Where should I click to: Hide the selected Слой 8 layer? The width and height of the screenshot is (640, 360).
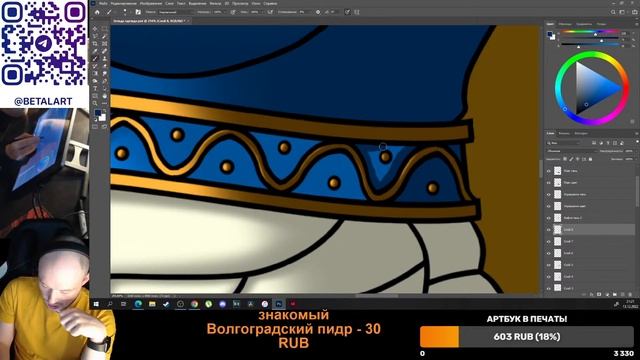click(549, 229)
